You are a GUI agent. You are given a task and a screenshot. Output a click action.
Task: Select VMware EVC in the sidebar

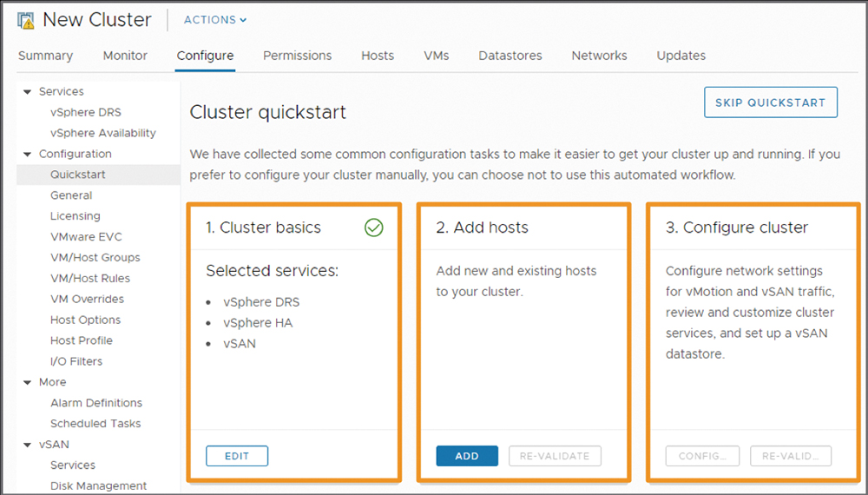coord(86,237)
